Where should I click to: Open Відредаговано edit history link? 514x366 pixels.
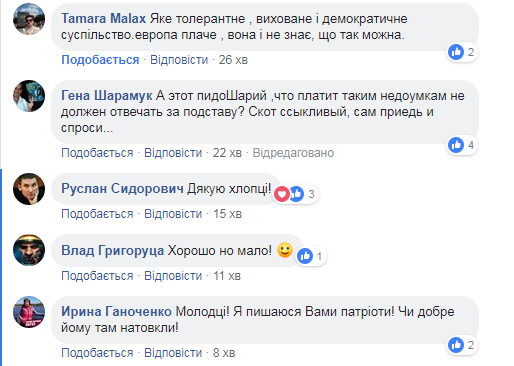(293, 153)
